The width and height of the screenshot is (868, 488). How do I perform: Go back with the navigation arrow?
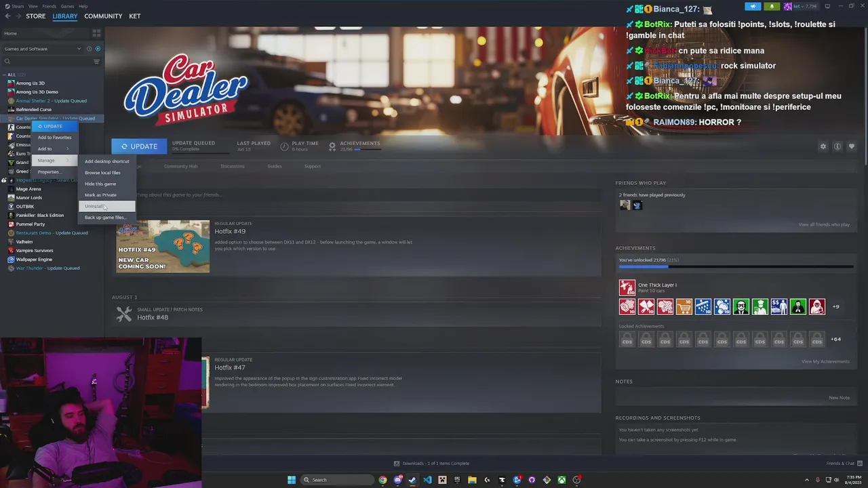(x=7, y=16)
